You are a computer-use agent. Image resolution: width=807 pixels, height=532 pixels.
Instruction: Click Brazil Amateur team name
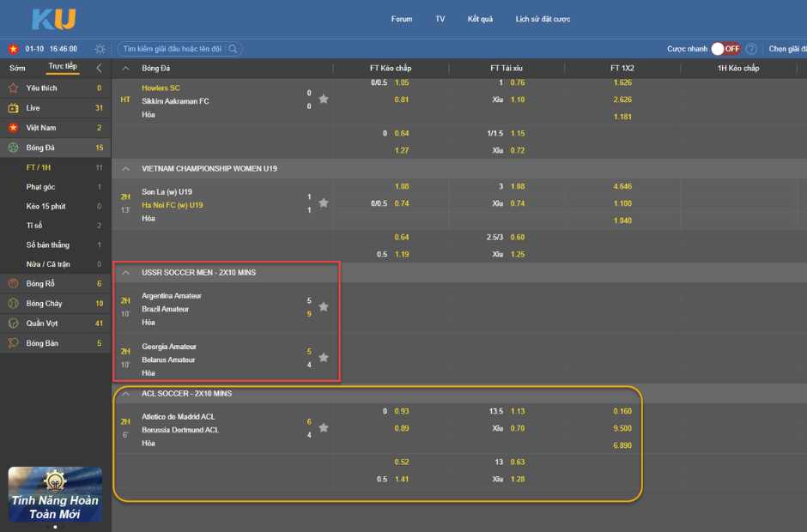coord(165,309)
